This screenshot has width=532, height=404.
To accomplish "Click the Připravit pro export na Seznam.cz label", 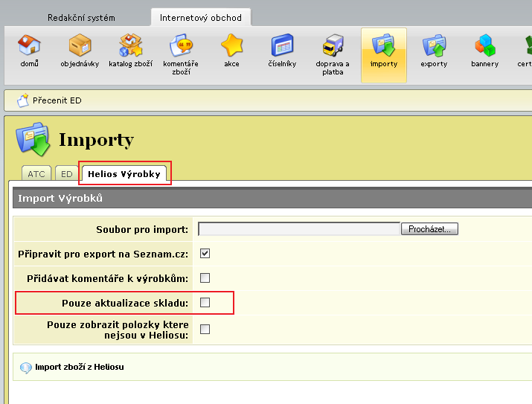I will click(103, 254).
